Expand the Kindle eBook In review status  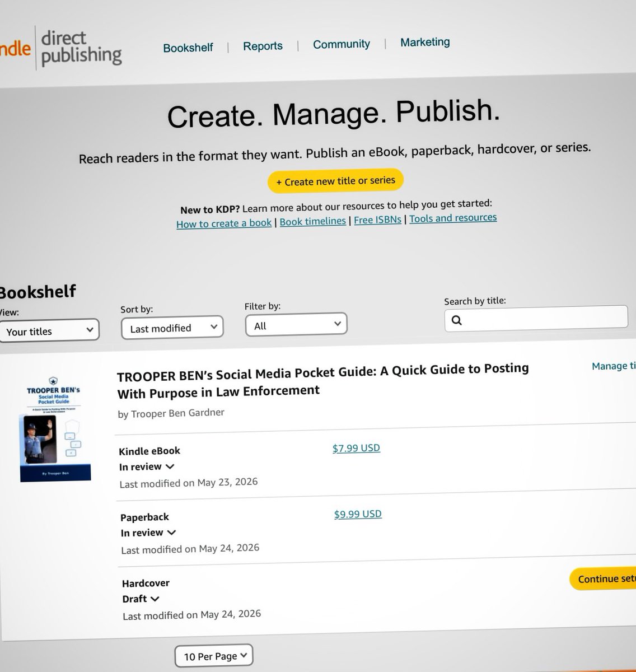(147, 466)
